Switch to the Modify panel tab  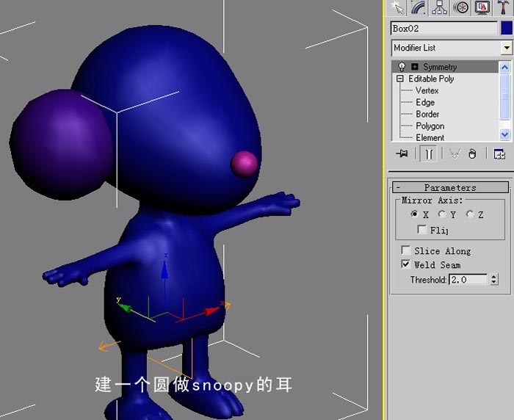pos(419,7)
